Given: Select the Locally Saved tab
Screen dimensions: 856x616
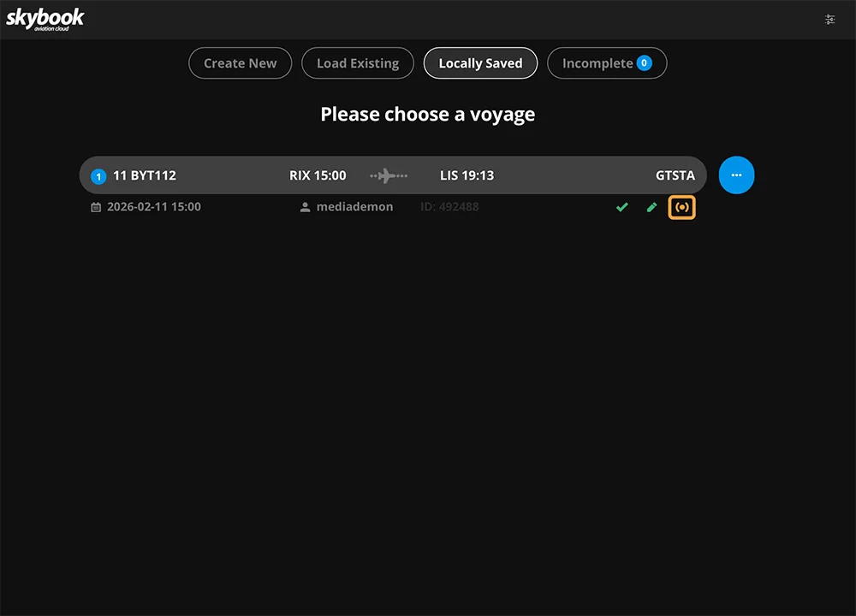Looking at the screenshot, I should (480, 63).
